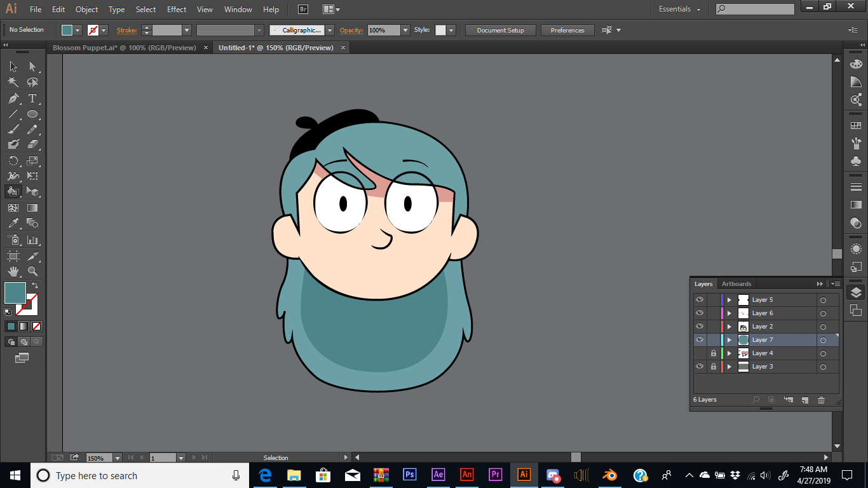The height and width of the screenshot is (488, 868).
Task: Select the Pen tool
Action: coord(14,98)
